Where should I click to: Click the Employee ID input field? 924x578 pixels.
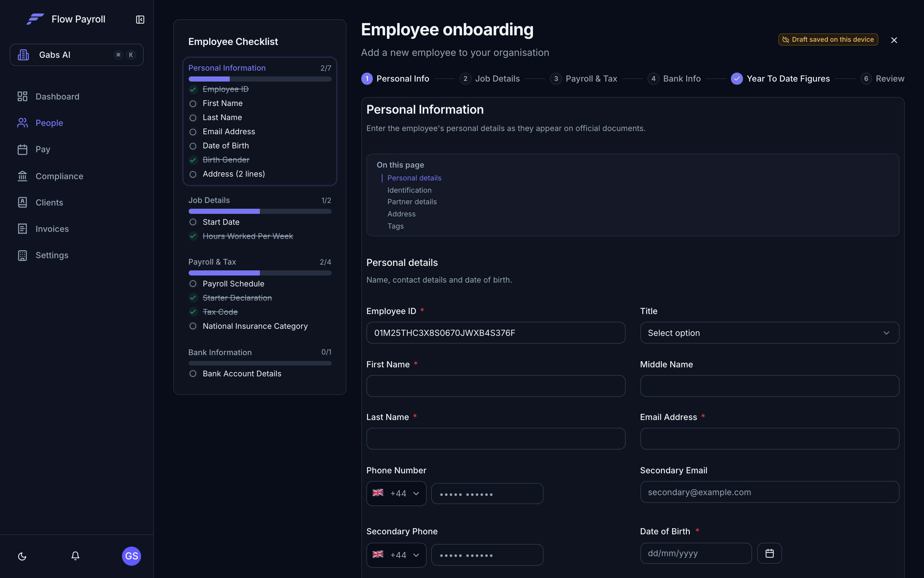496,333
